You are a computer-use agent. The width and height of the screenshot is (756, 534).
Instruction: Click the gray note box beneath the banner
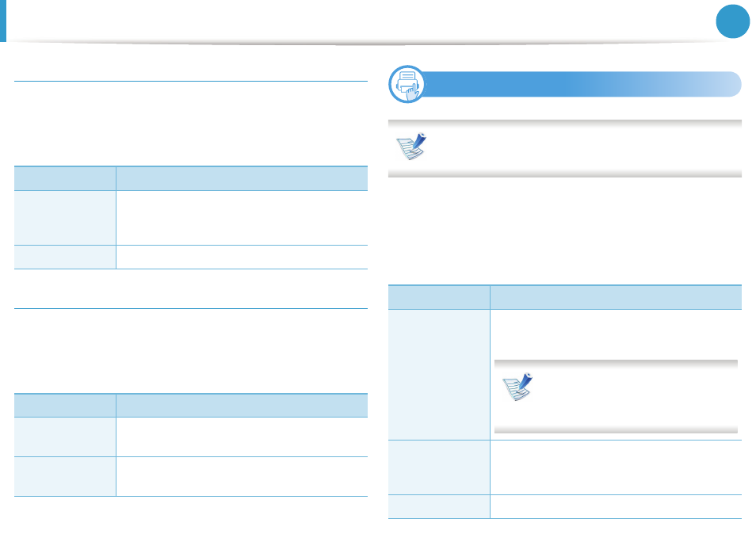click(564, 148)
